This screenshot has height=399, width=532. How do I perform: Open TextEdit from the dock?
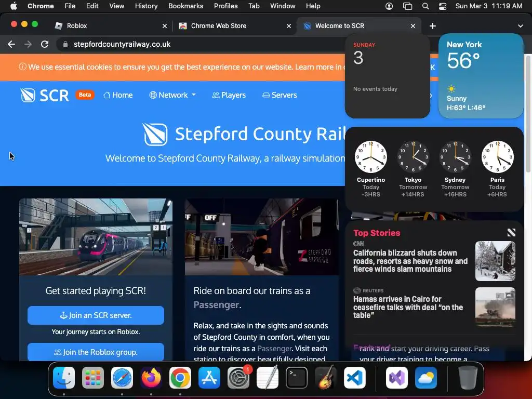tap(268, 378)
